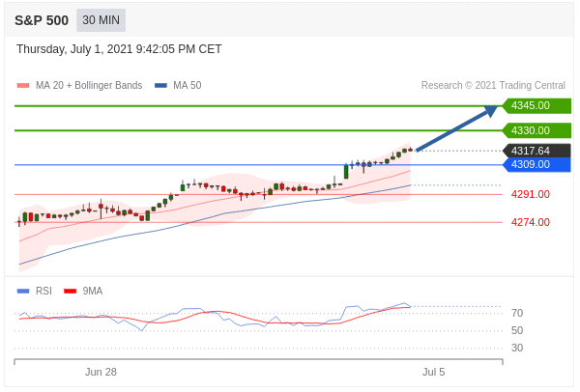Click the Thursday, July 1, 2021 timestamp text

(119, 49)
